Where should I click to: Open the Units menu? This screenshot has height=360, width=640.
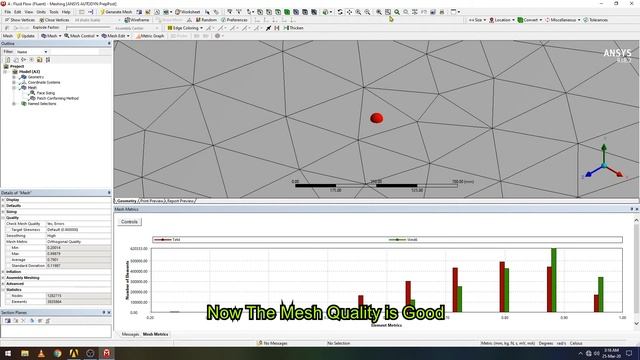(41, 12)
